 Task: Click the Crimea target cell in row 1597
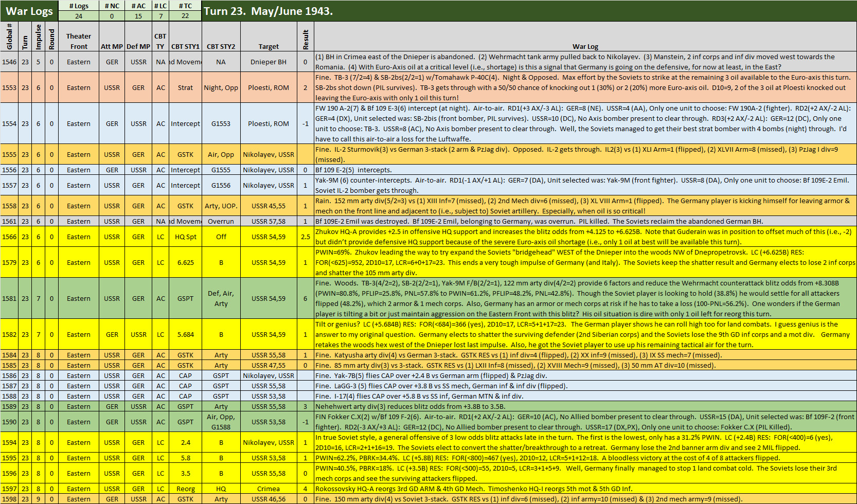tap(269, 489)
